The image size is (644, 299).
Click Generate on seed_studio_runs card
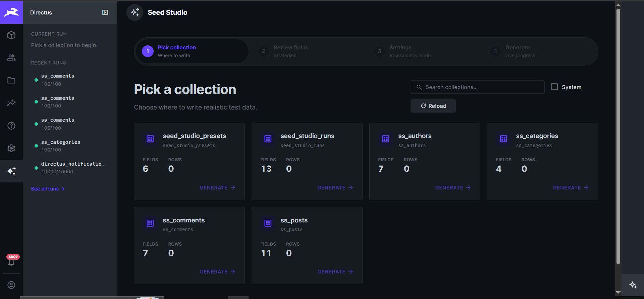pos(335,188)
